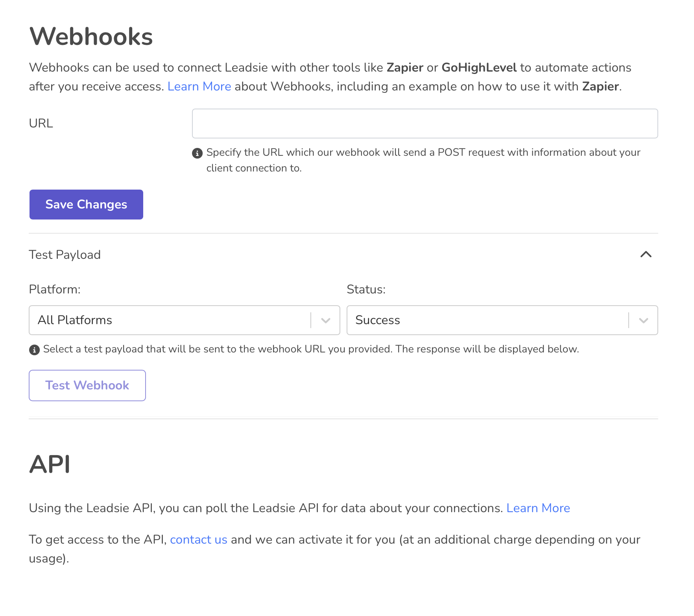Image resolution: width=694 pixels, height=616 pixels.
Task: Click the Webhooks heading
Action: point(91,37)
